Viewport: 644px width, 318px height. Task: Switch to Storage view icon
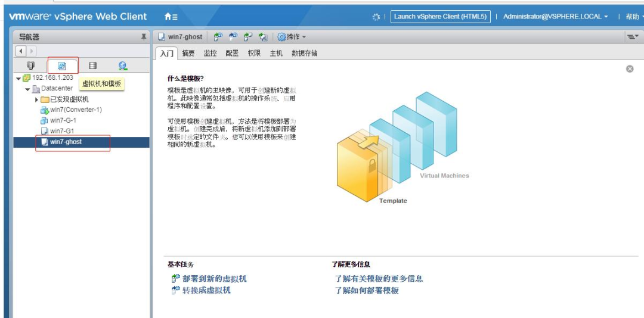tap(93, 66)
